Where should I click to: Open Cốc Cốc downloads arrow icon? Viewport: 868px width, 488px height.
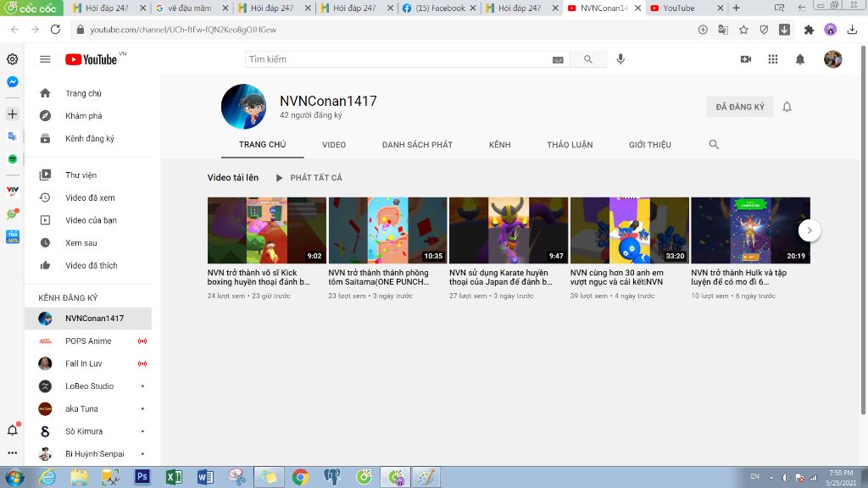[852, 30]
